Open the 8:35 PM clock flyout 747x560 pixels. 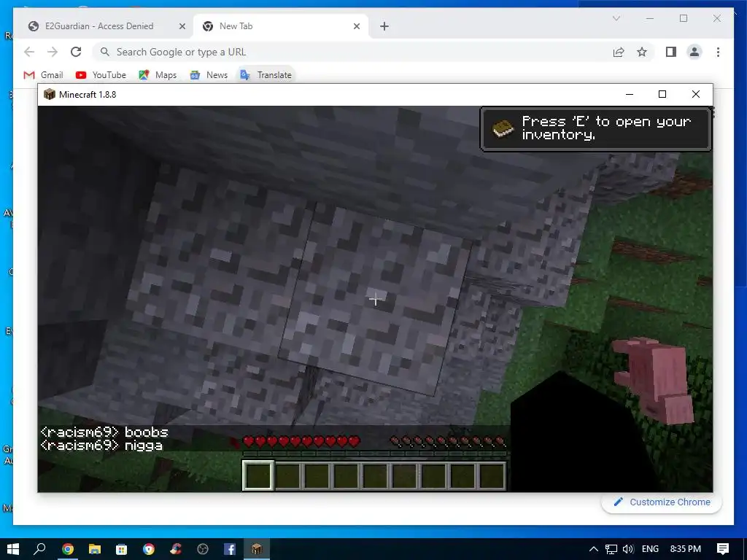tap(686, 549)
